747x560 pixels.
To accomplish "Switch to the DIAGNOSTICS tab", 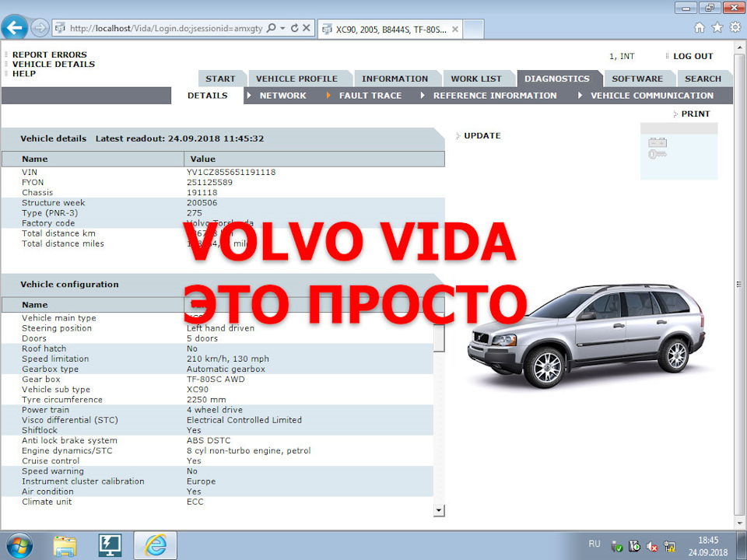I will [x=559, y=78].
